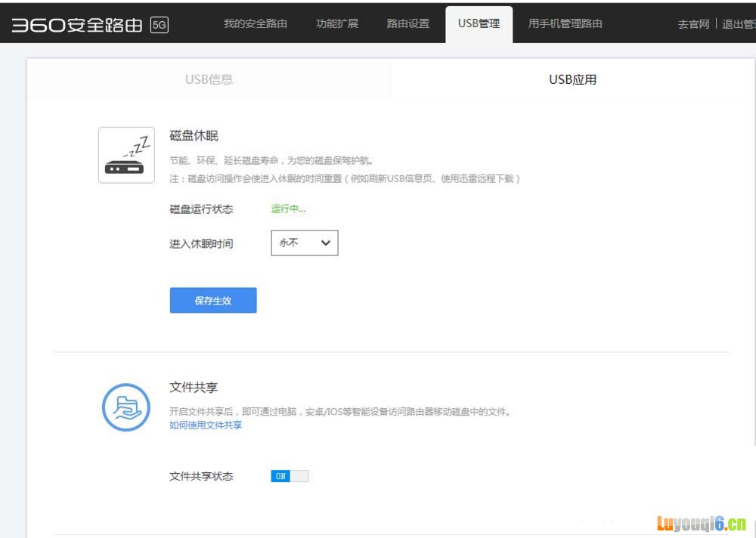
Task: Open the 我的安全路由 menu tab
Action: tap(256, 23)
